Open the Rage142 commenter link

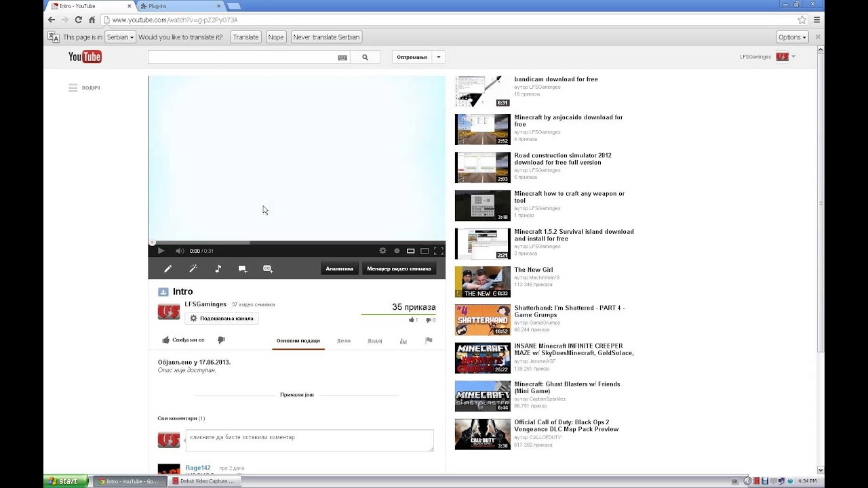[x=198, y=468]
